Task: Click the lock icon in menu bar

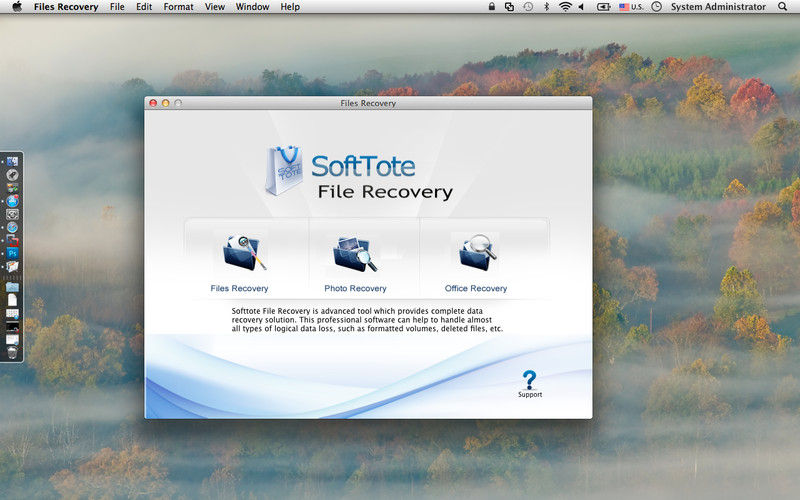Action: [x=491, y=7]
